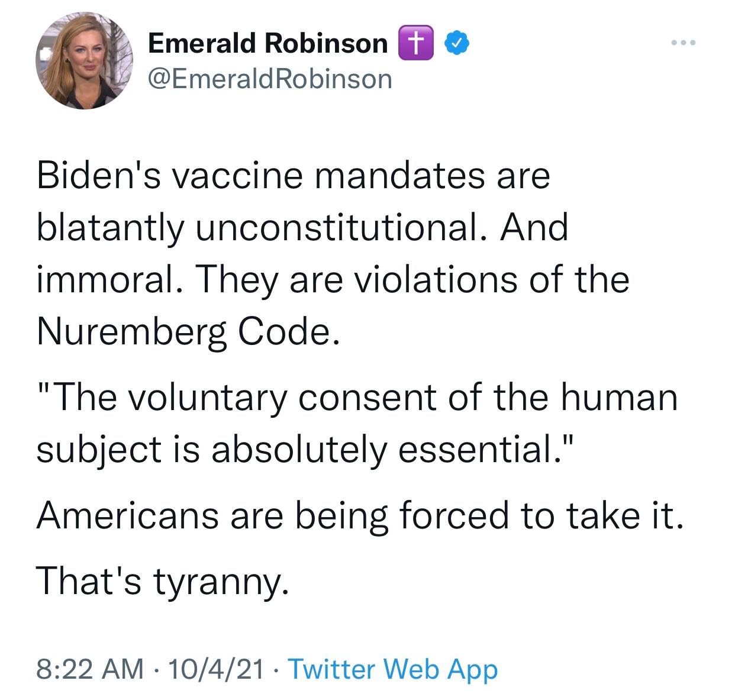The height and width of the screenshot is (700, 735).
Task: Open the Twitter Web App source link
Action: (392, 669)
